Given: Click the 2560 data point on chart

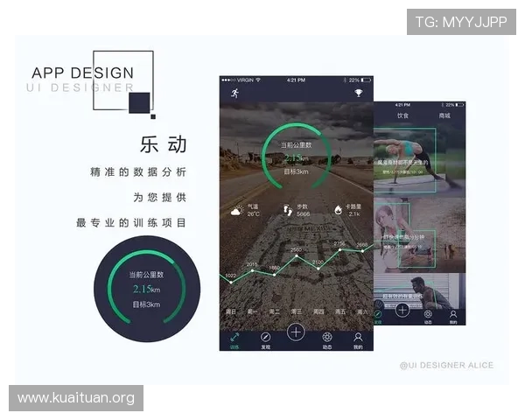Looking at the screenshot, I should [x=297, y=255].
